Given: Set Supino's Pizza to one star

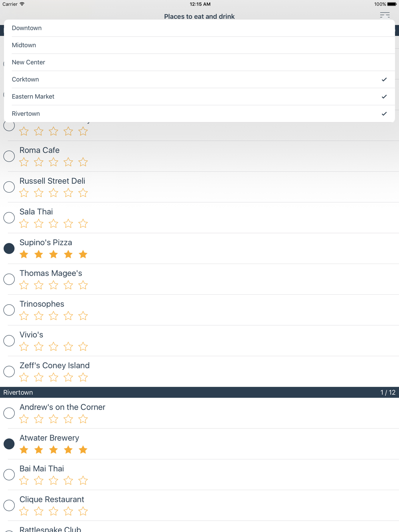Looking at the screenshot, I should pos(24,254).
